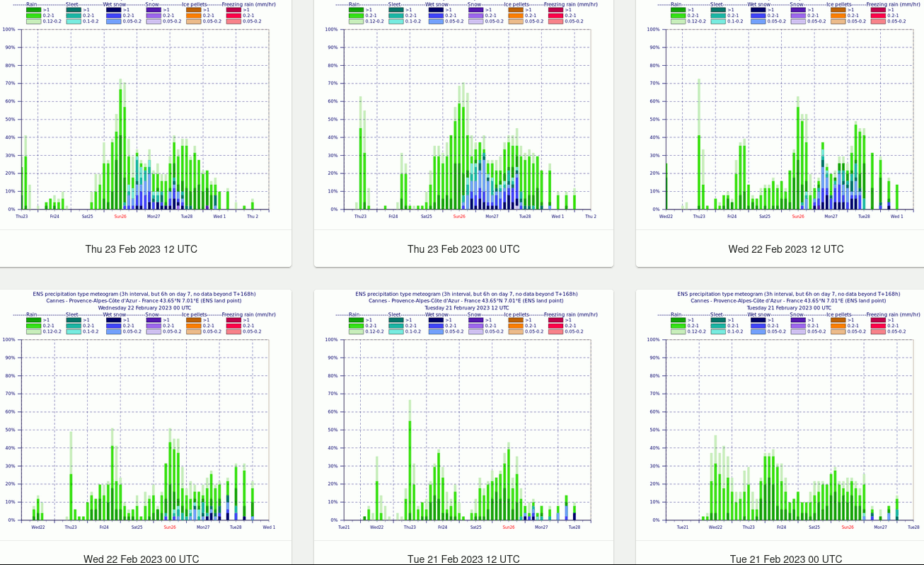
Task: Open the Wed 22 Feb 2023 12 UTC meteogram chart
Action: [780, 113]
